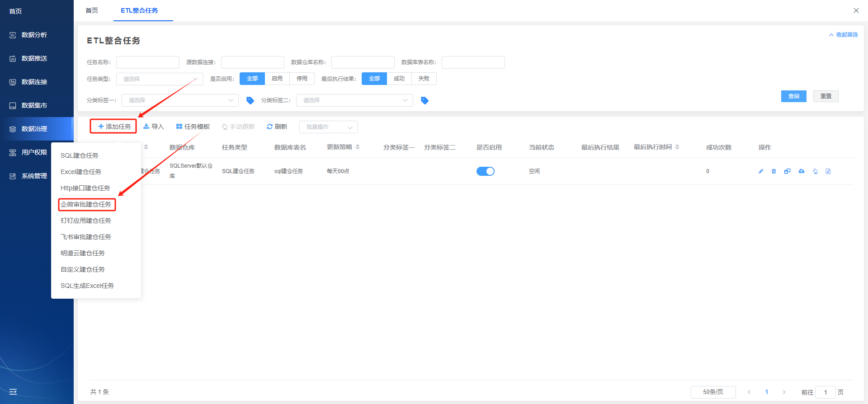868x404 pixels.
Task: Click 首页 at top of sidebar
Action: coord(15,11)
